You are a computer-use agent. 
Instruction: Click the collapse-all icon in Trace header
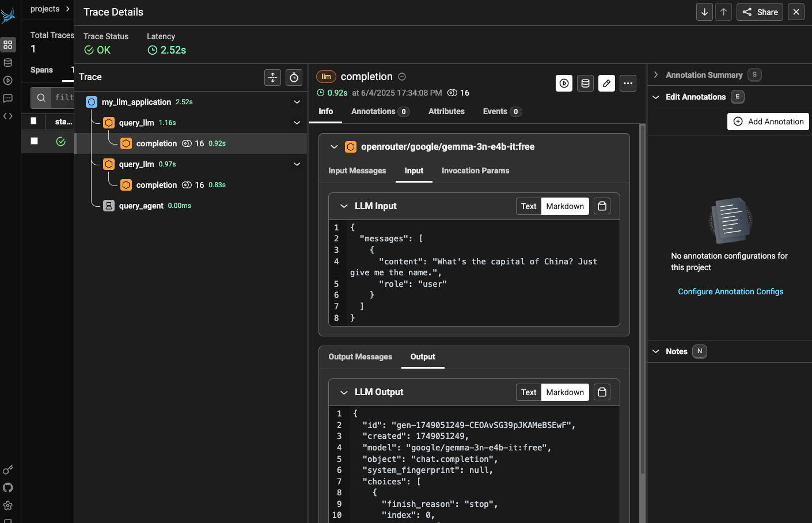tap(272, 77)
